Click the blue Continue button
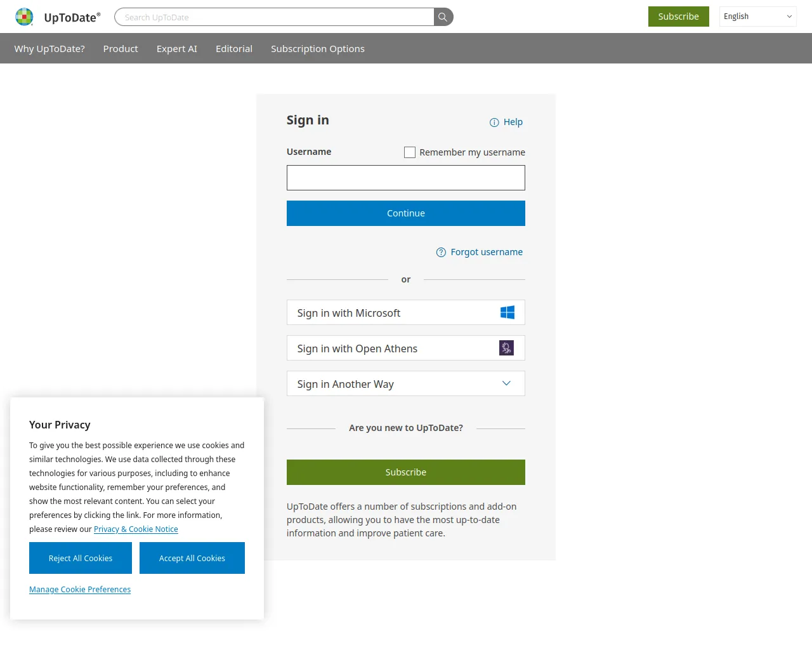 point(406,213)
